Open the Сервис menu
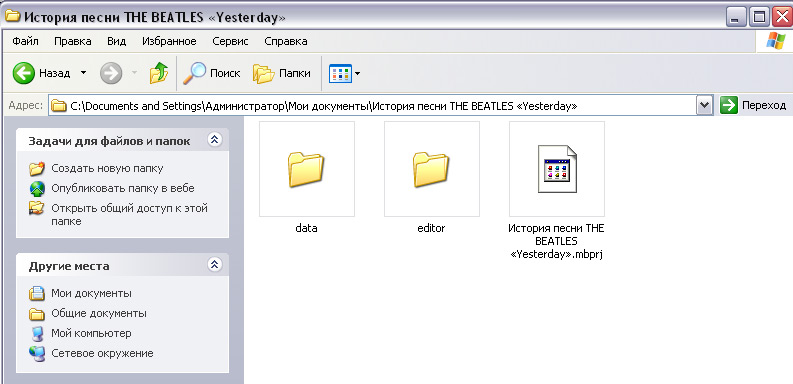Image resolution: width=793 pixels, height=384 pixels. 230,41
